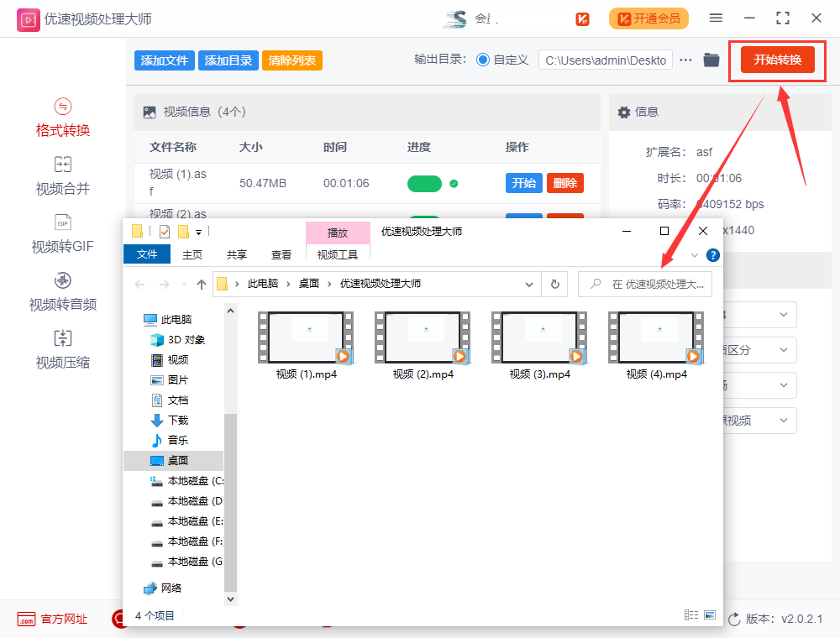This screenshot has width=840, height=638.
Task: Click the 开始转换 start conversion button
Action: click(x=777, y=60)
